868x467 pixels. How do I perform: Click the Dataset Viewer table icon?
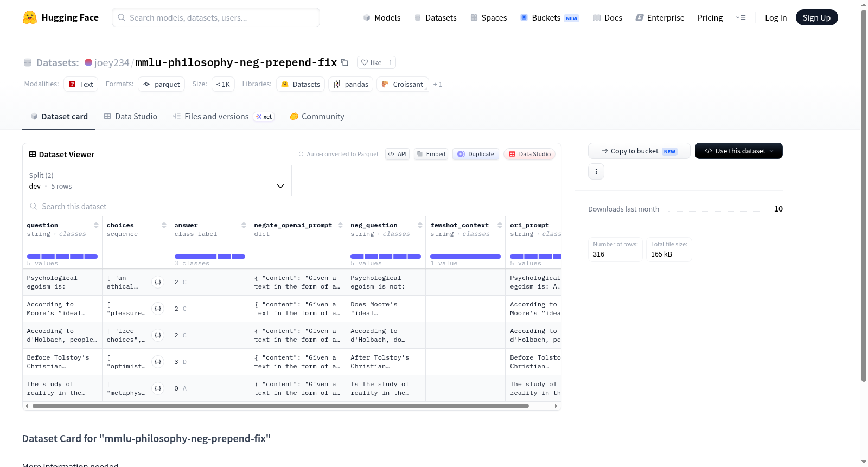coord(33,155)
